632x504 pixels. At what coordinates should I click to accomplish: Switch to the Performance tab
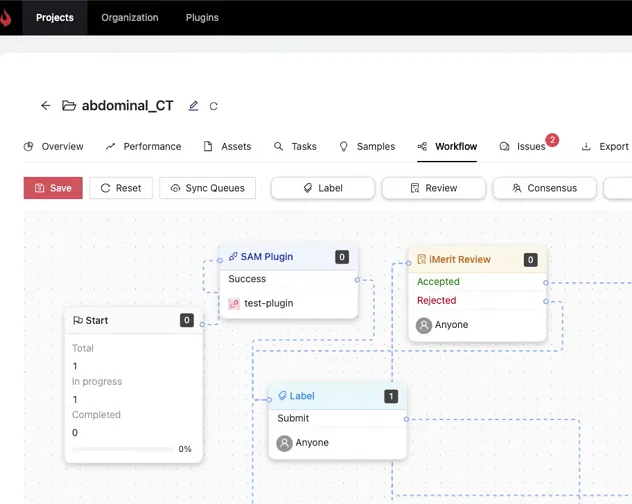[x=143, y=146]
